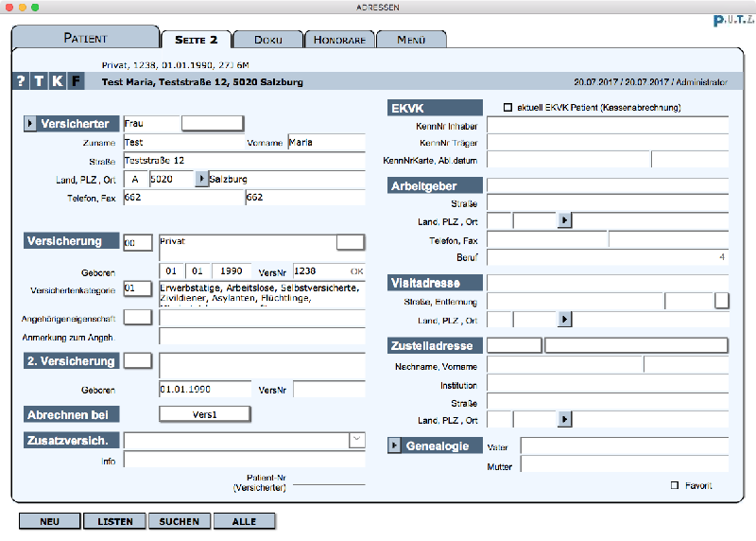The height and width of the screenshot is (541, 756).
Task: Click the Institution field
Action: pos(608,384)
